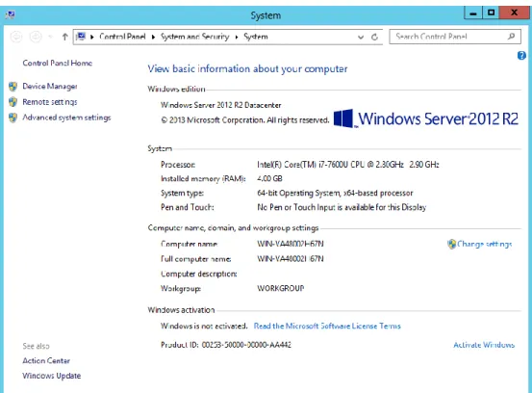Screen dimensions: 532x393
Task: Click the 64-bit Operating System value
Action: (335, 193)
